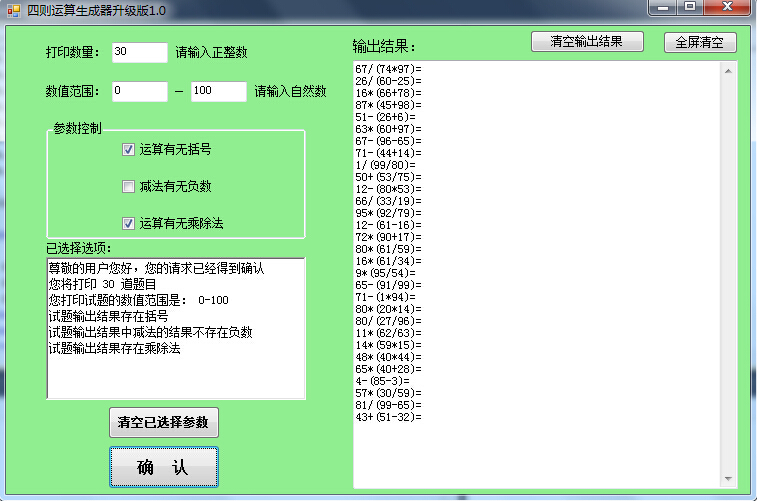
Task: Click the output line 65*(40+28)=
Action: coord(388,369)
